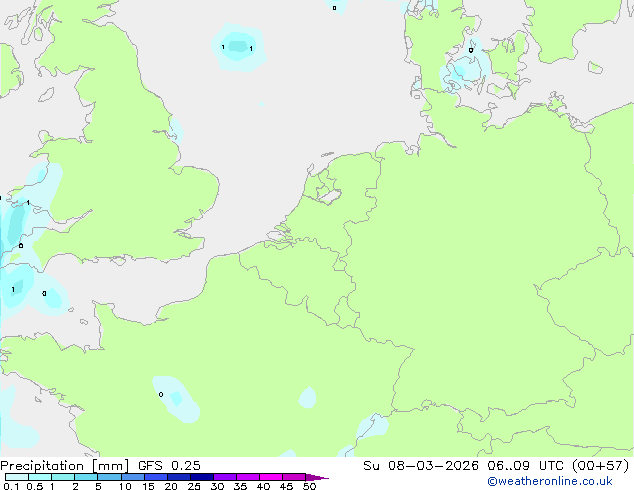Click the '45' legend scale label
The height and width of the screenshot is (490, 634).
(x=286, y=486)
